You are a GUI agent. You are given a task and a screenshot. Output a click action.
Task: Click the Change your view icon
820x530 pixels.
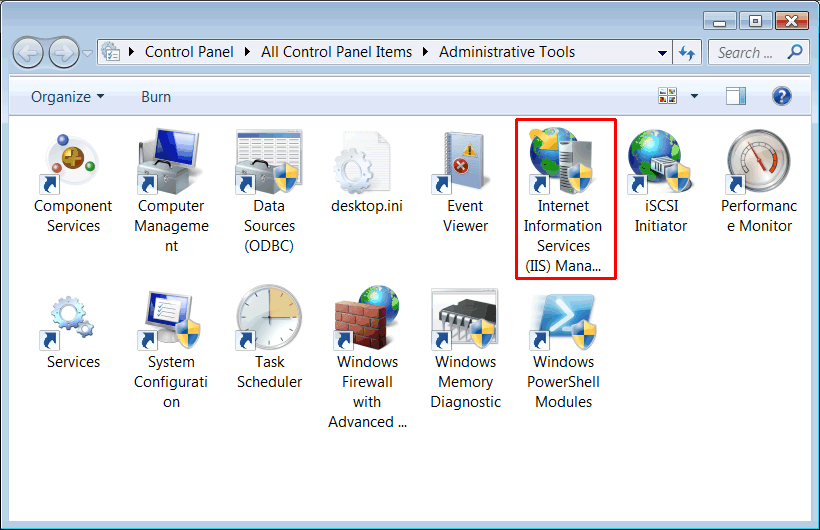point(668,96)
